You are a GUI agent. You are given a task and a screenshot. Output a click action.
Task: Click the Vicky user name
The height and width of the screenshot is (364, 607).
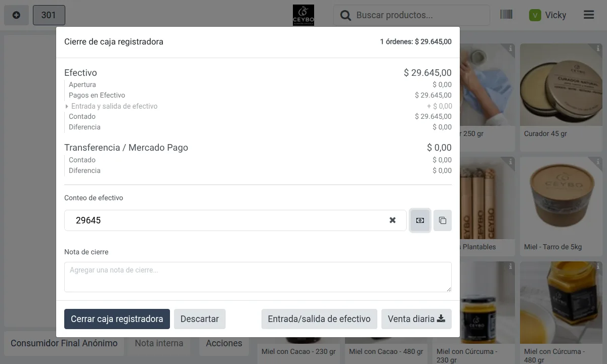pyautogui.click(x=555, y=15)
